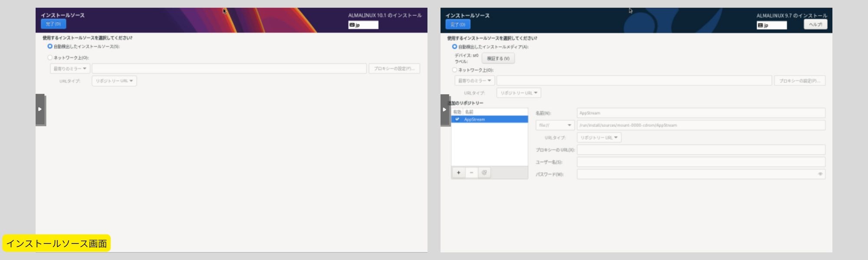Screen dimensions: 868x260
Task: Select ネットワーク上 radio in AlmaLinux 10.1 window
Action: tap(50, 57)
